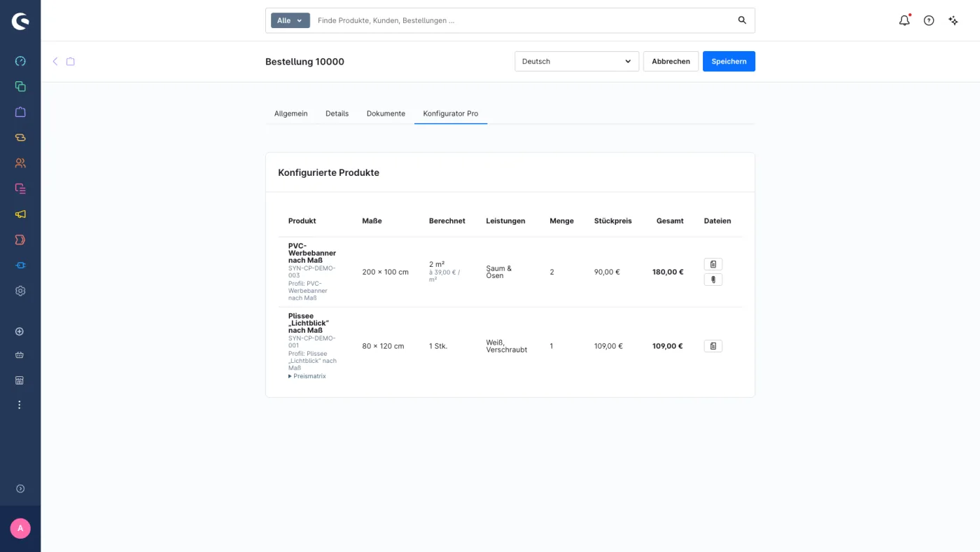Click the sparkle AI icon in header
This screenshot has width=980, height=552.
(x=953, y=20)
